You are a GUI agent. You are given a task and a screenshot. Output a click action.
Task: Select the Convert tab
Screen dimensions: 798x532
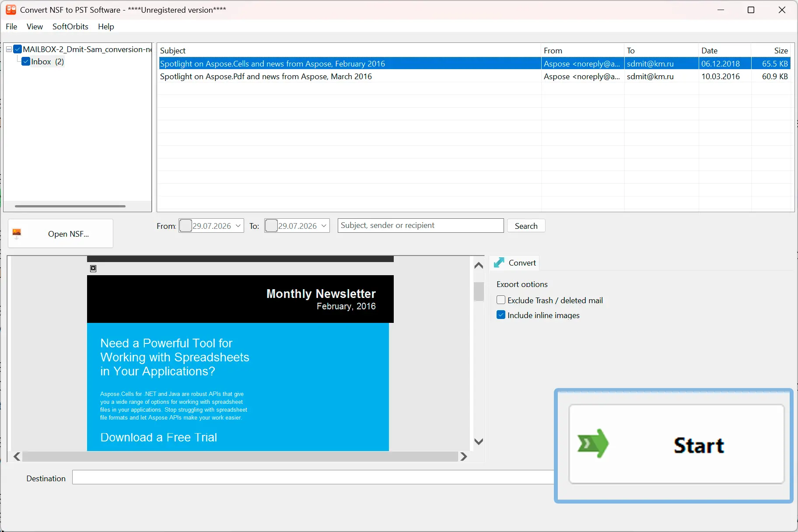pyautogui.click(x=514, y=262)
